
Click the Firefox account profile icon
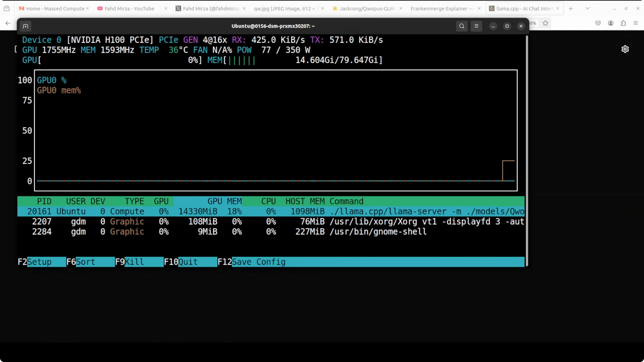[611, 23]
